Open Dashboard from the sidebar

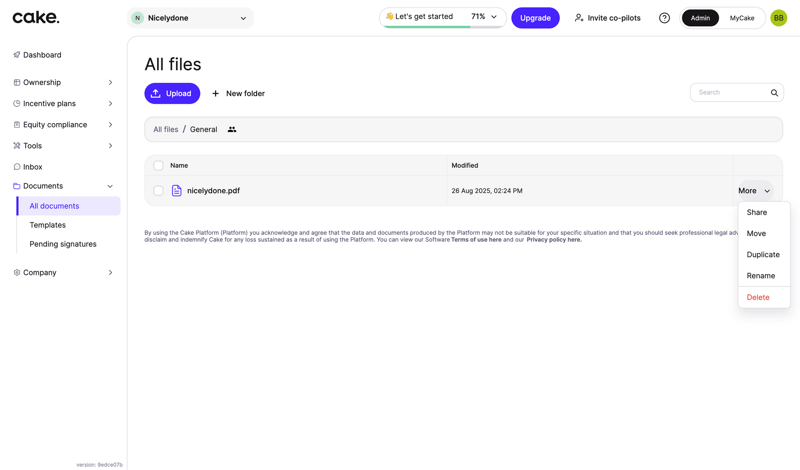(x=42, y=55)
